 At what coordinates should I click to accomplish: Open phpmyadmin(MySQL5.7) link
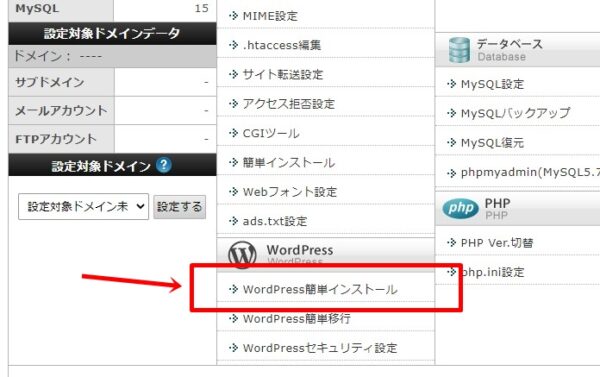530,173
